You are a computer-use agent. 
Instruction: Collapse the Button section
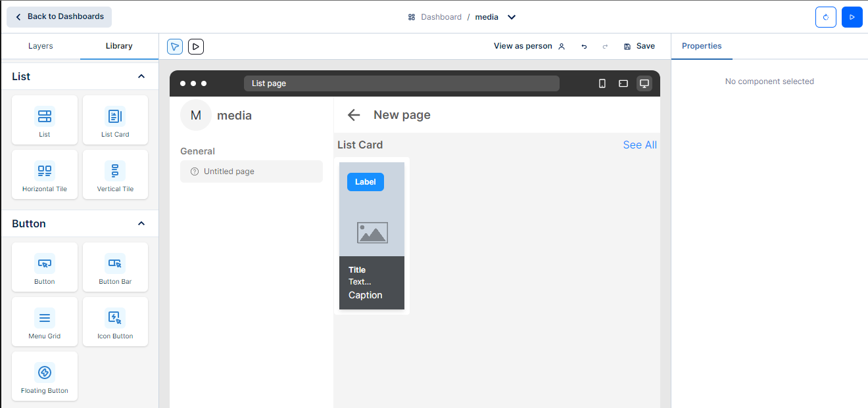(x=141, y=224)
